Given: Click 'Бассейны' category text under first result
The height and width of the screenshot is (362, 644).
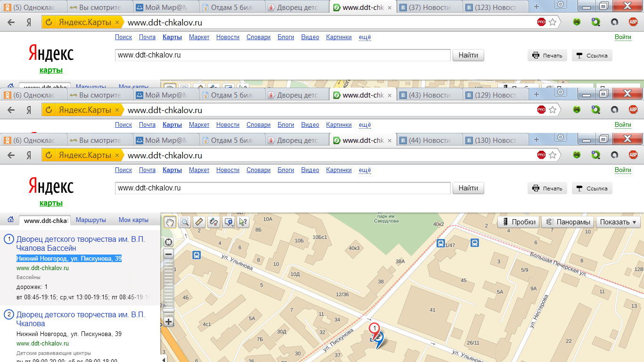Looking at the screenshot, I should pos(28,277).
